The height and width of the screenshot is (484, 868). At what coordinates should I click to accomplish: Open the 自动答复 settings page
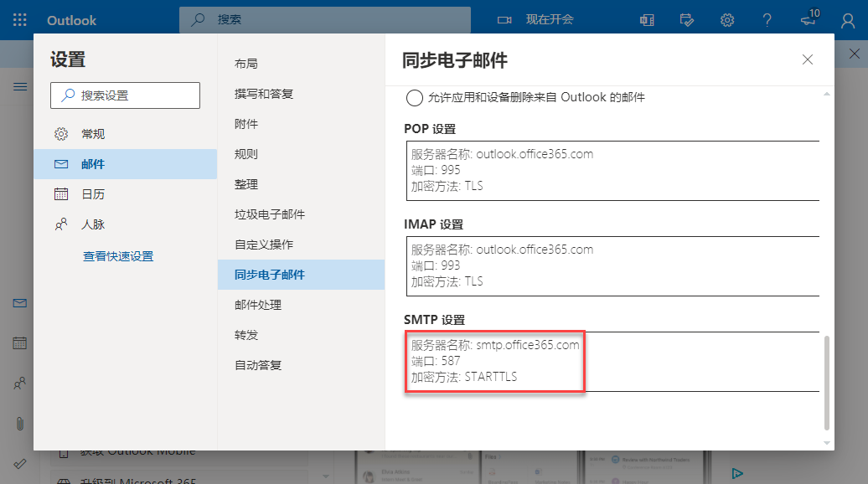(301, 365)
